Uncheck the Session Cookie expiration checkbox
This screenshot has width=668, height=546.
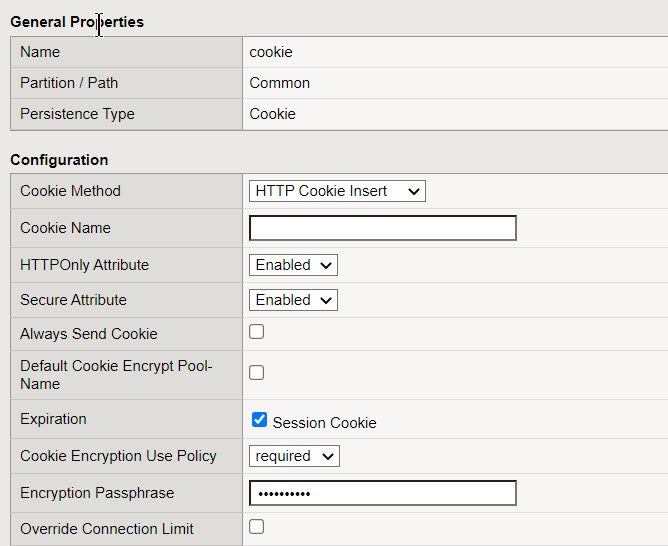[x=259, y=420]
